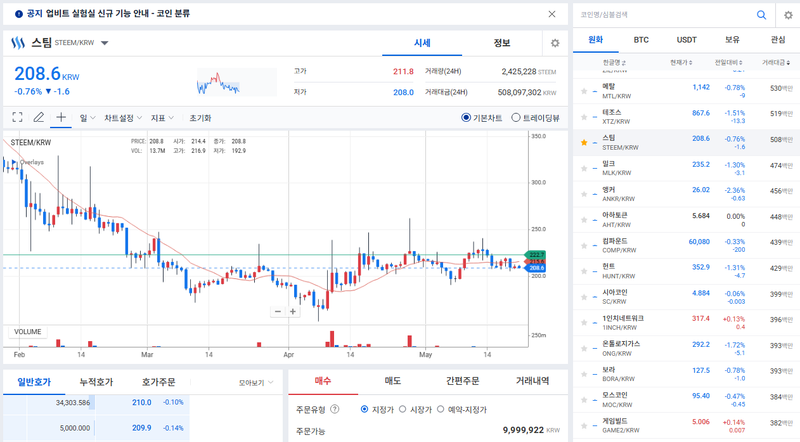Click the help question icon by 주문유형
Screen dimensions: 800x442
tap(335, 409)
